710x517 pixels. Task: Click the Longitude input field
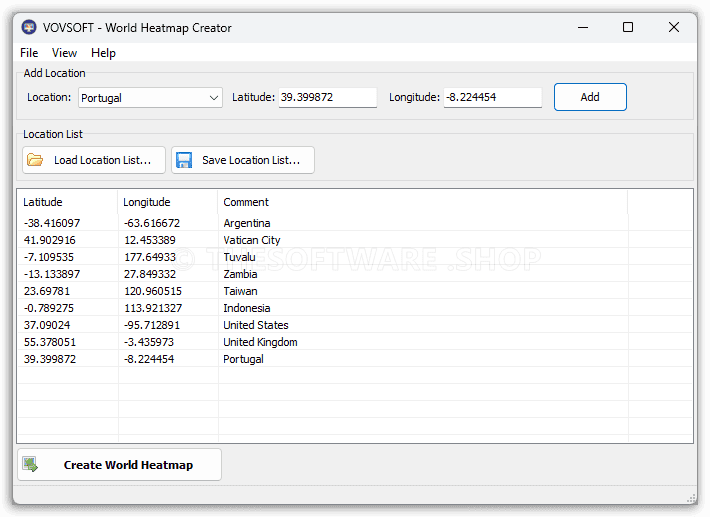click(x=493, y=97)
